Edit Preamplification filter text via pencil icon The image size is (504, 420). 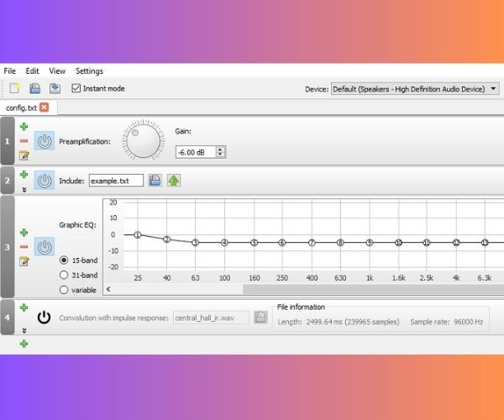point(24,155)
